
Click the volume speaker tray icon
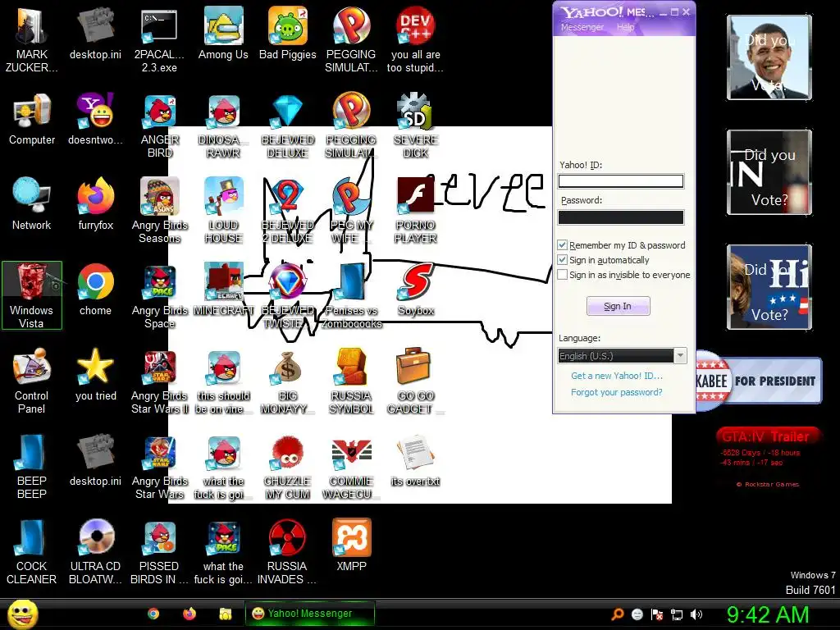tap(696, 614)
